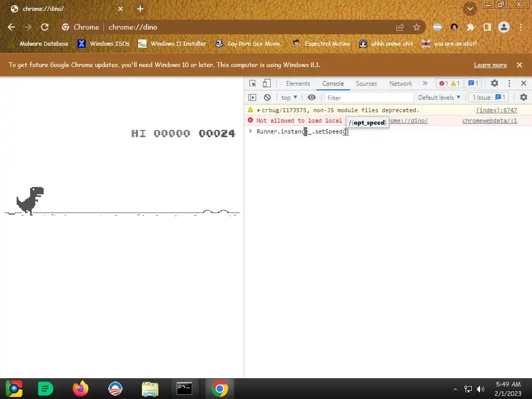Viewport: 532px width, 399px height.
Task: Open the Network tab
Action: coord(401,84)
